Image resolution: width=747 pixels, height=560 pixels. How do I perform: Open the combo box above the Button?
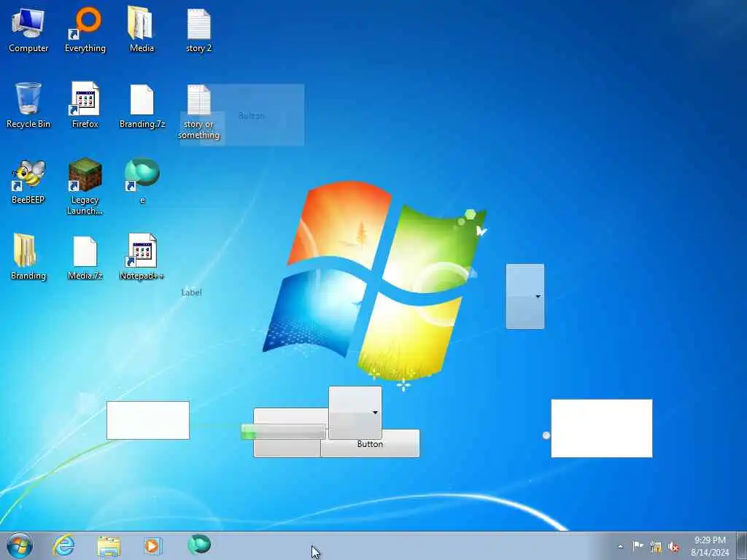[355, 413]
